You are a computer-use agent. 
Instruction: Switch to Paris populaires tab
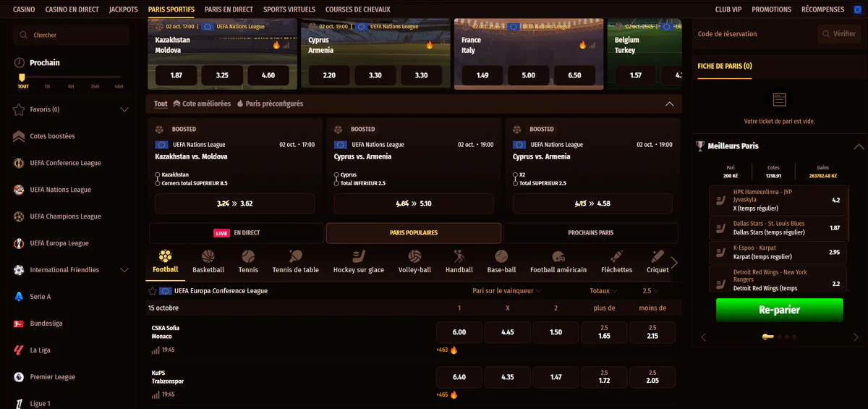[414, 233]
